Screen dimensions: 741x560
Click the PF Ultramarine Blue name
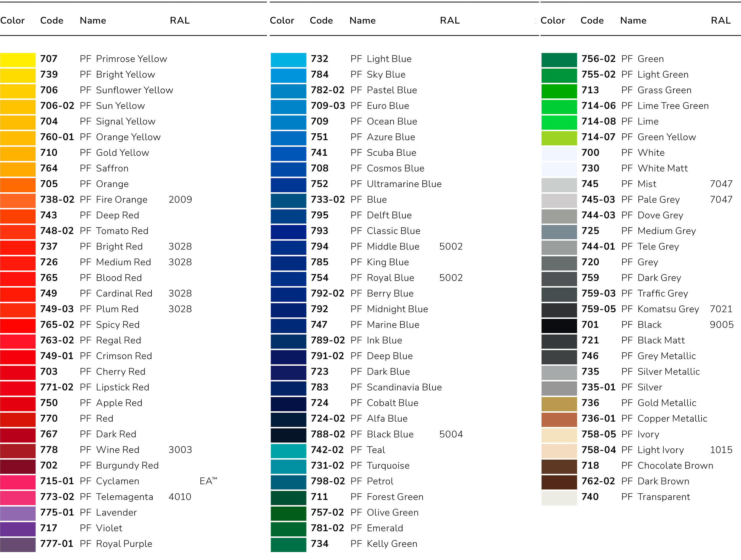pyautogui.click(x=396, y=184)
